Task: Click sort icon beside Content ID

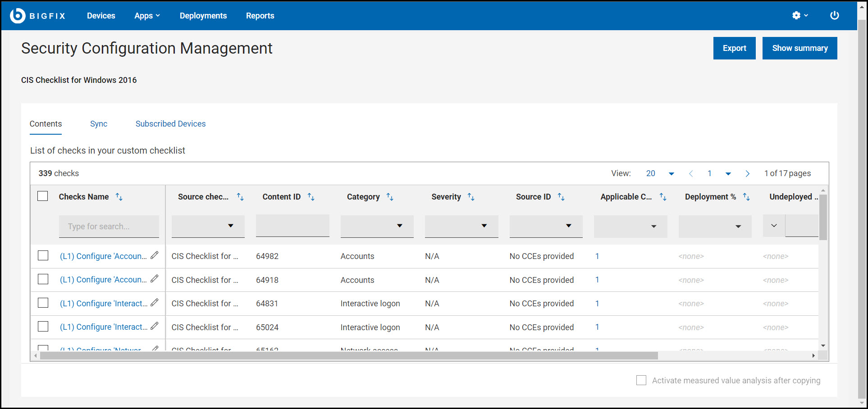Action: 311,197
